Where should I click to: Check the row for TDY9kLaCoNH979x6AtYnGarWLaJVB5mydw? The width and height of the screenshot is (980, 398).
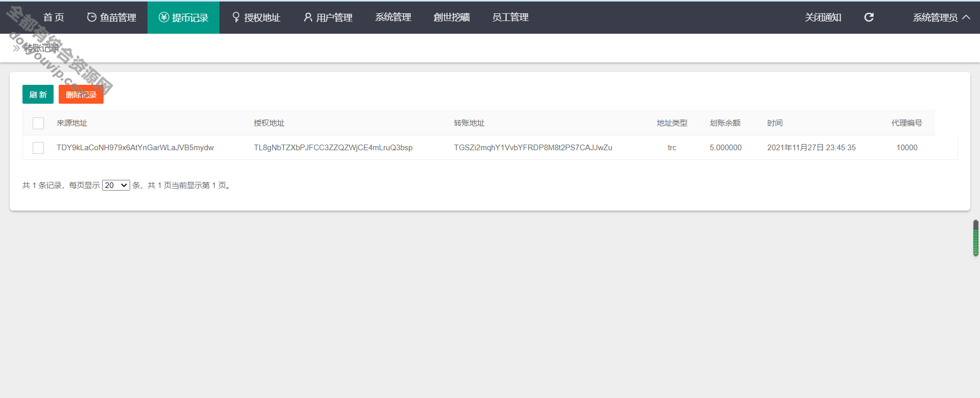pos(38,148)
